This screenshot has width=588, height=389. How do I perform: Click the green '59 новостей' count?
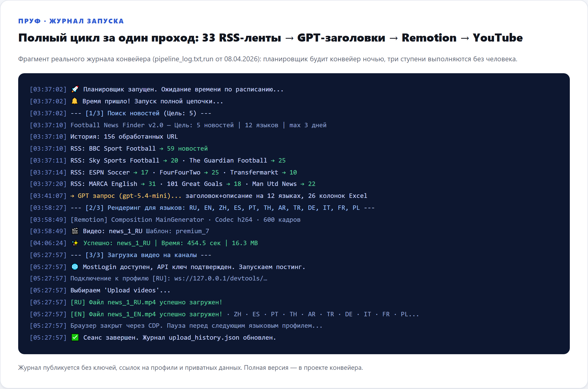187,149
